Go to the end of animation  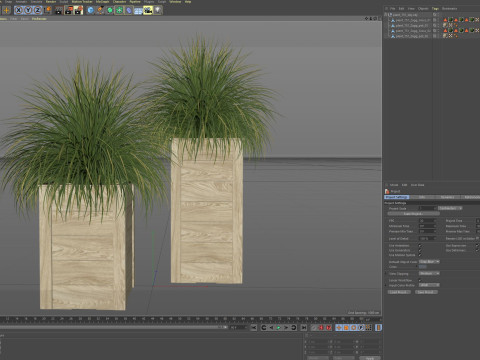[304, 328]
